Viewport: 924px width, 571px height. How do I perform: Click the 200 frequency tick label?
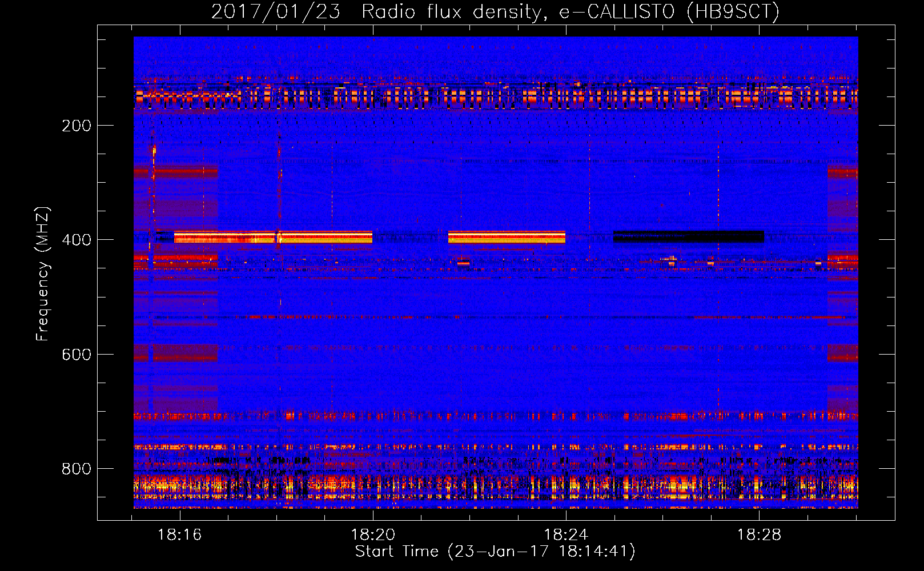click(77, 126)
